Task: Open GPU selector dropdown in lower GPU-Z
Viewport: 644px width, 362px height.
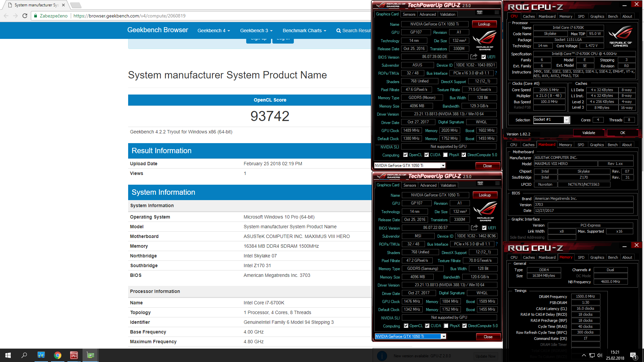Action: pos(444,337)
